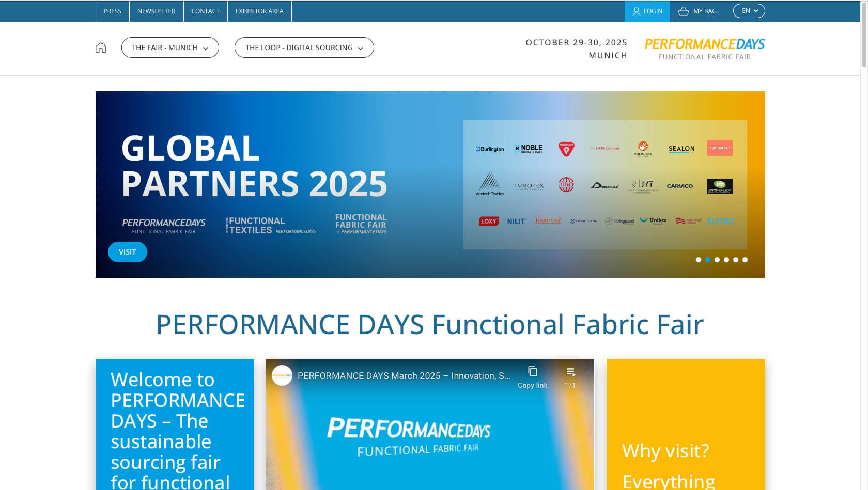Screen dimensions: 868x490
Task: Click the Sympatex partner logo
Action: tap(720, 148)
